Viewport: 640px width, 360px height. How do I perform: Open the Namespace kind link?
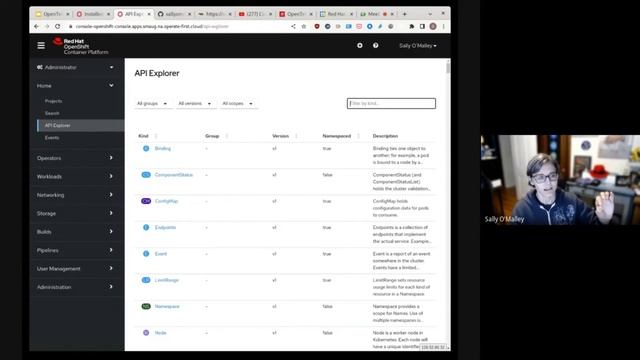[167, 307]
